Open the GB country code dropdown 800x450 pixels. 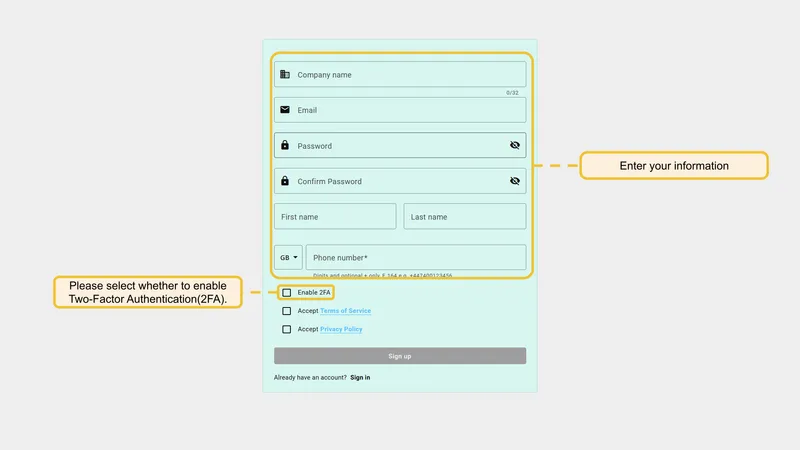pos(288,257)
